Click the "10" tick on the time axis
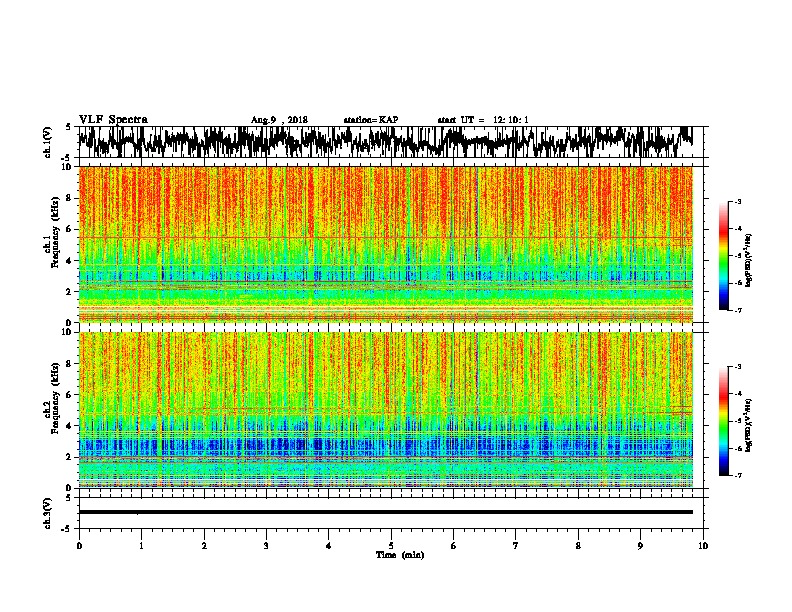792x612 pixels. coord(703,546)
